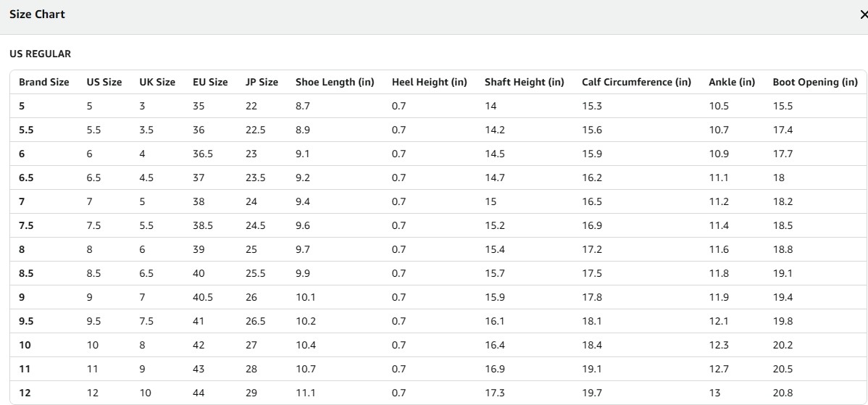Image resolution: width=868 pixels, height=405 pixels.
Task: Click the US REGULAR section heading
Action: [41, 54]
